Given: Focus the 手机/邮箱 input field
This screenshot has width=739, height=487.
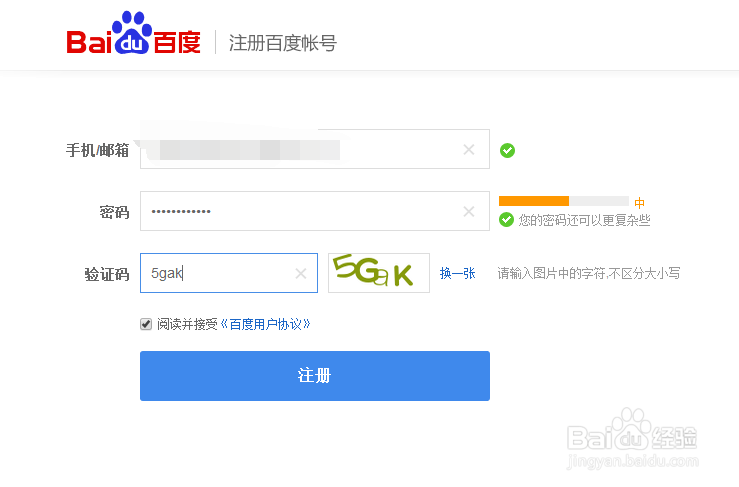Looking at the screenshot, I should point(300,150).
